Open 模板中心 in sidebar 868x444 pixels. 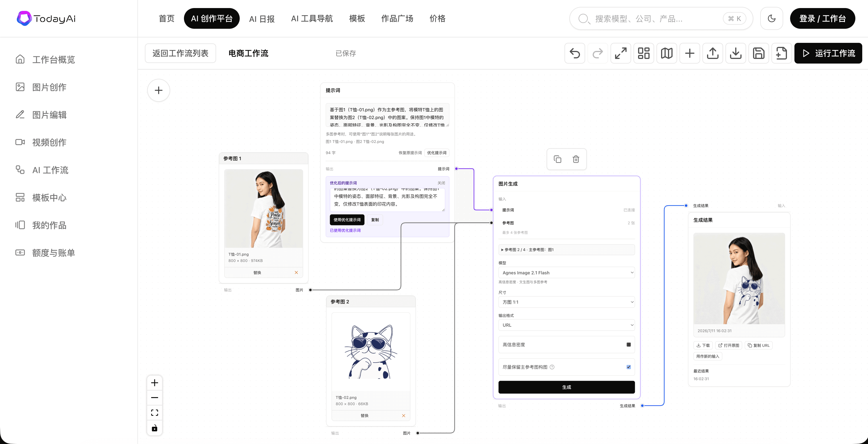(x=41, y=198)
